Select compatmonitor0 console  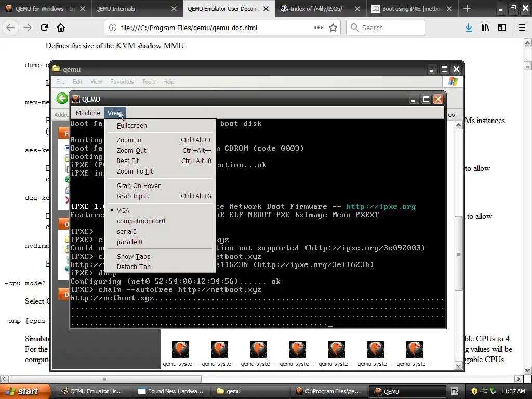[160, 221]
